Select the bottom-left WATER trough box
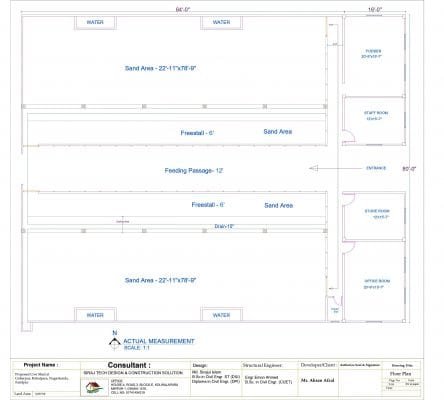 (x=95, y=315)
